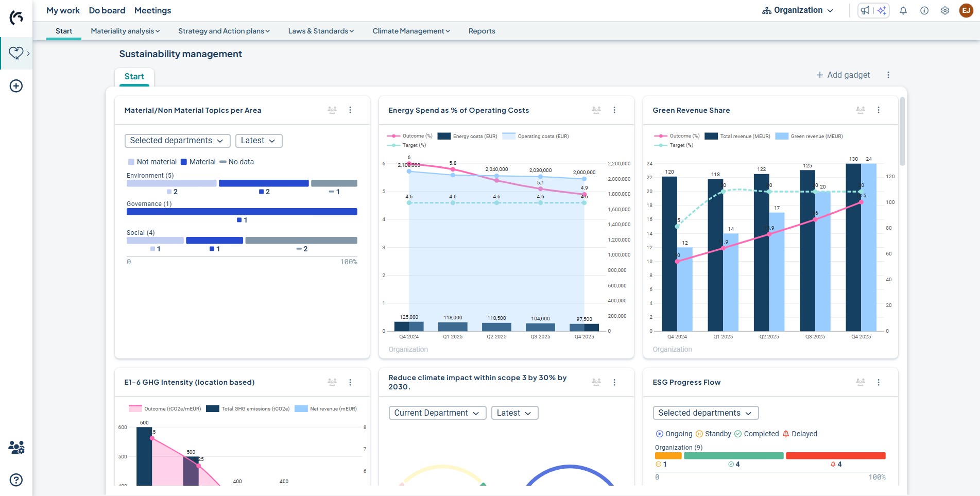Expand Selected departments dropdown in Material Topics

coord(177,141)
